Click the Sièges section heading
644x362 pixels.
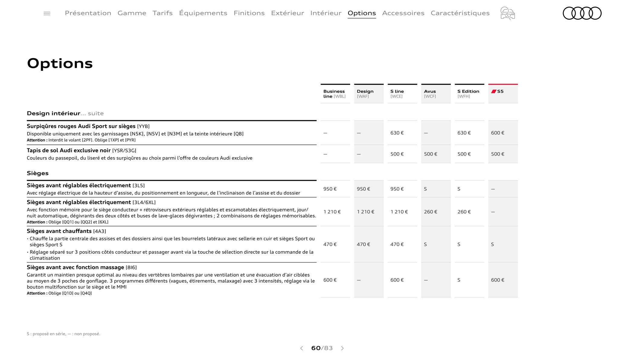[37, 173]
